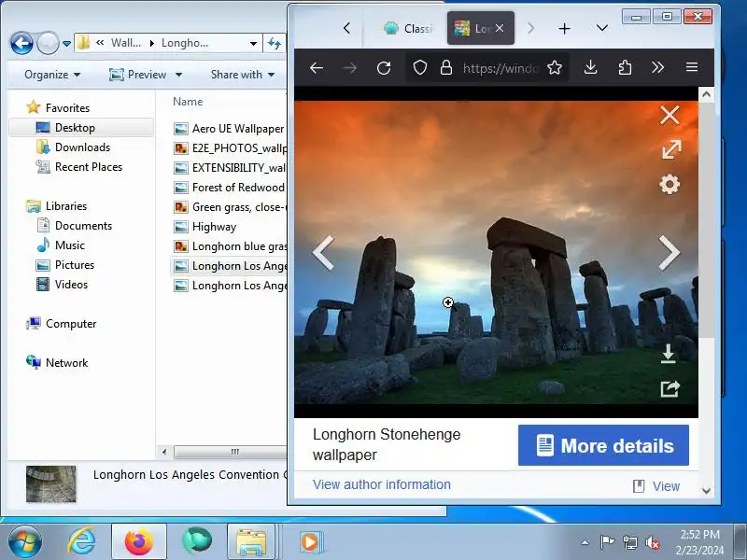Select the Longhorn blue grass file

tap(229, 246)
